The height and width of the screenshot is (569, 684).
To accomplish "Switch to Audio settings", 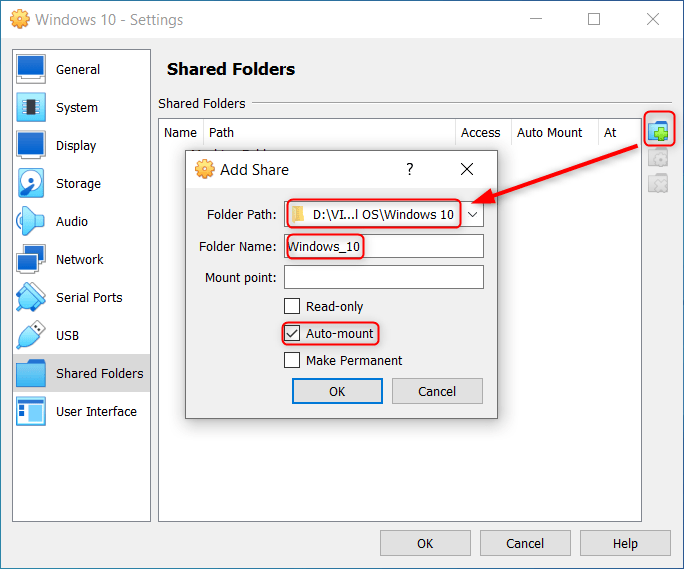I will (72, 222).
